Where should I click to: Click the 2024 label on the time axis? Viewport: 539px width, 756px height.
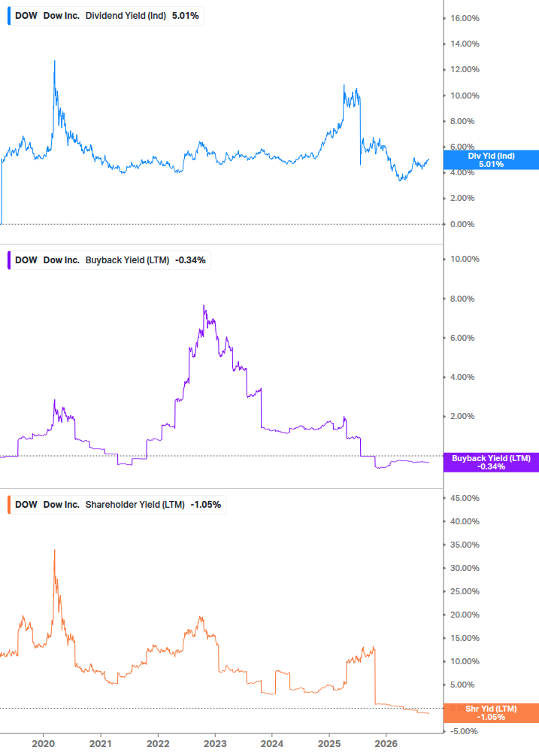[272, 744]
